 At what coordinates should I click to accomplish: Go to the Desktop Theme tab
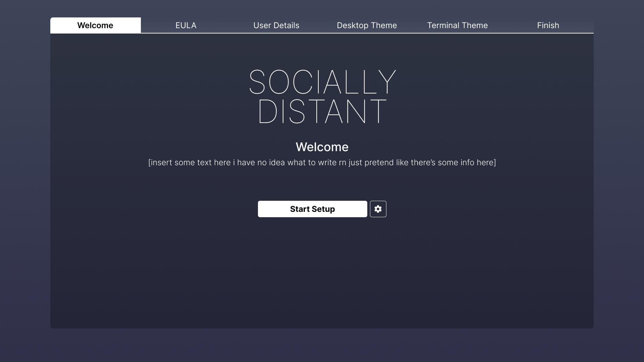click(367, 25)
